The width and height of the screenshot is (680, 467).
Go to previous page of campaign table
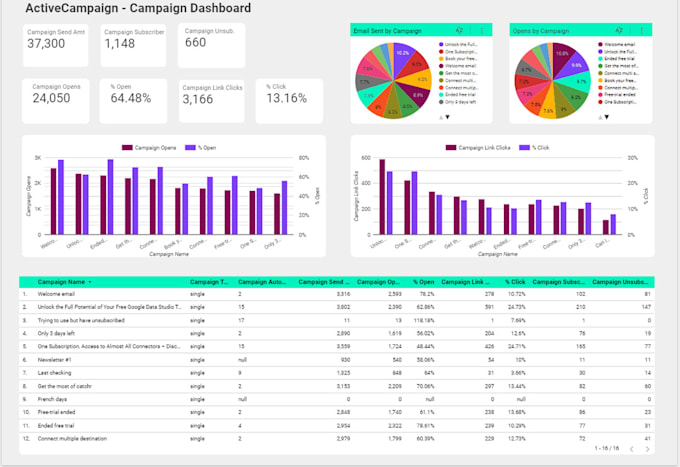[632, 449]
